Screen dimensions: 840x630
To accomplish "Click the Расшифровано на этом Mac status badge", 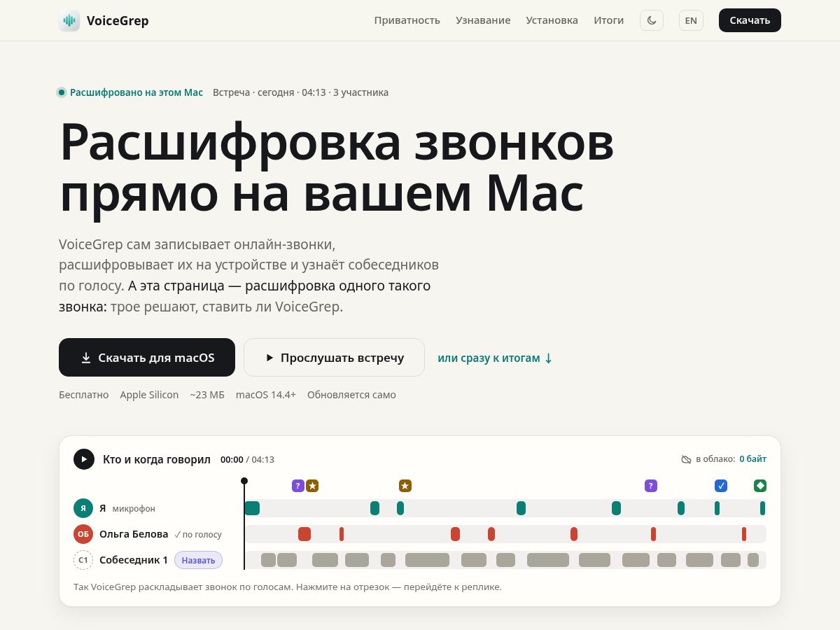I will [x=130, y=92].
